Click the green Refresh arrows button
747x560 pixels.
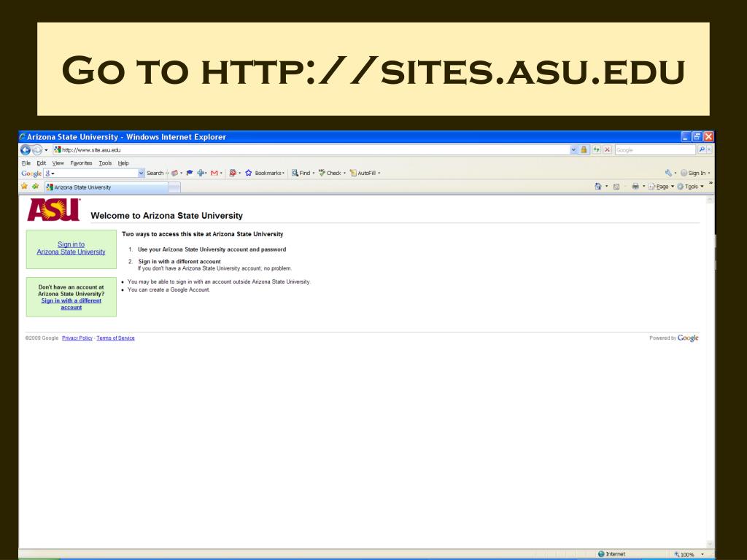pyautogui.click(x=597, y=149)
